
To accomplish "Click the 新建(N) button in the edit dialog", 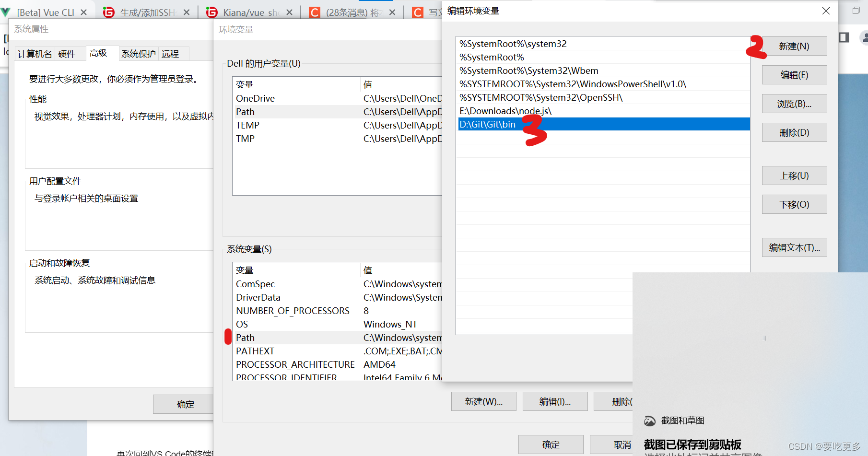I will (794, 46).
